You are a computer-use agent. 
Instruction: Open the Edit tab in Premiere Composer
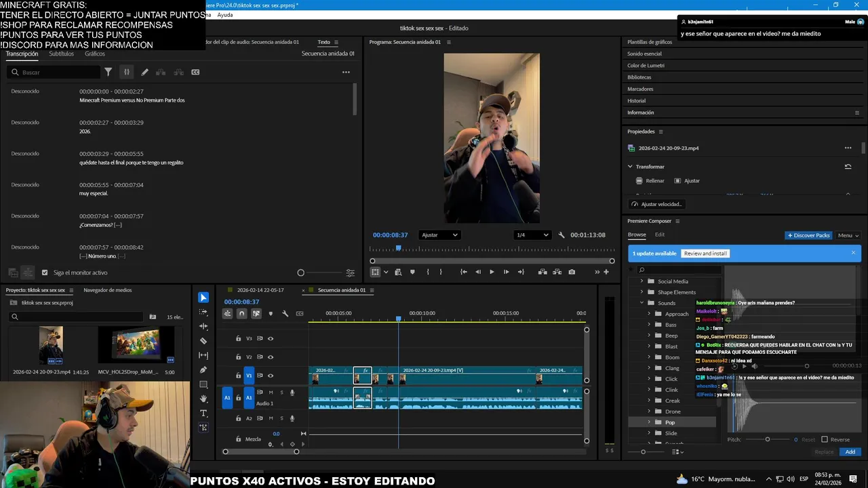pyautogui.click(x=660, y=235)
